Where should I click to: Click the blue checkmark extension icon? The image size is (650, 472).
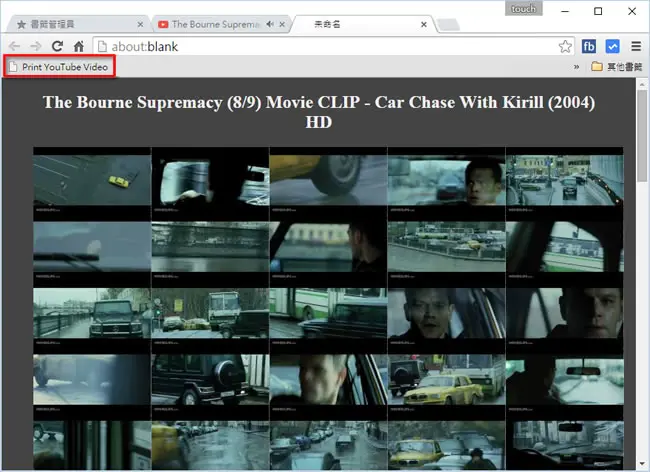tap(612, 46)
